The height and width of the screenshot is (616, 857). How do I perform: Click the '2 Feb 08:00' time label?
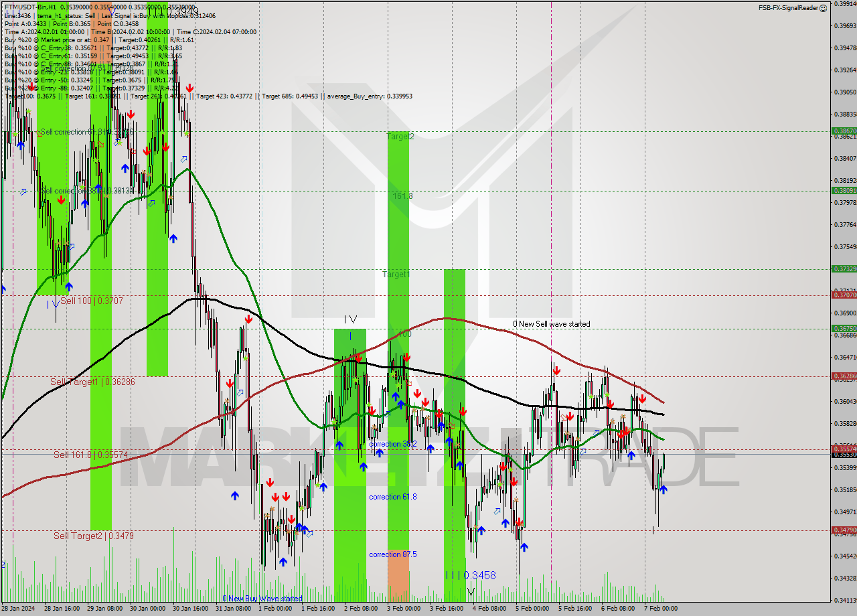point(361,609)
